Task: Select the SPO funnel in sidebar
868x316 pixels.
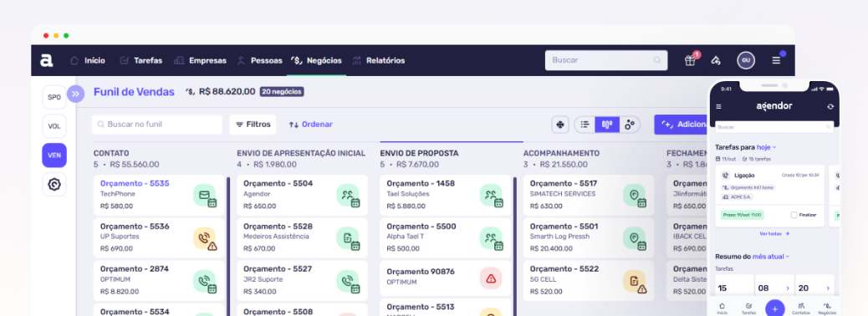Action: click(x=54, y=97)
